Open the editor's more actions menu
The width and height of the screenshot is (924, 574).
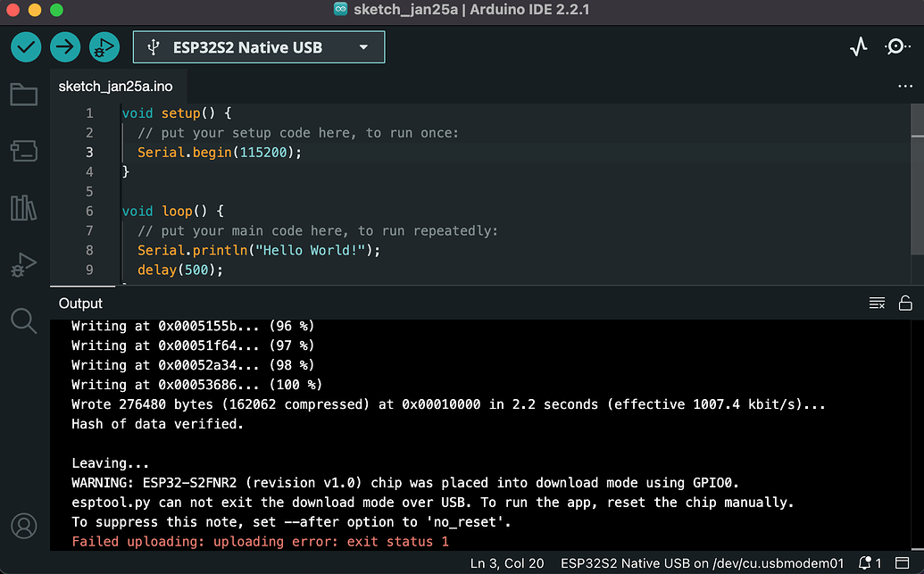pos(904,85)
